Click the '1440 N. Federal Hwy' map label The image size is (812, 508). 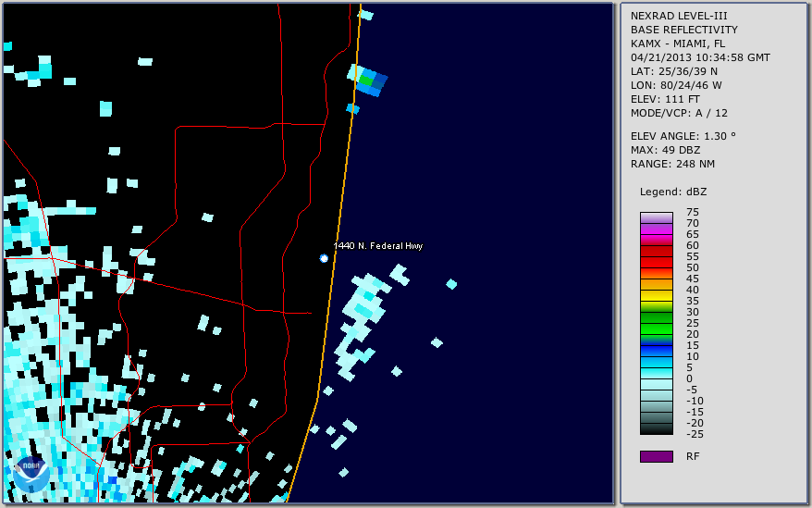(378, 246)
